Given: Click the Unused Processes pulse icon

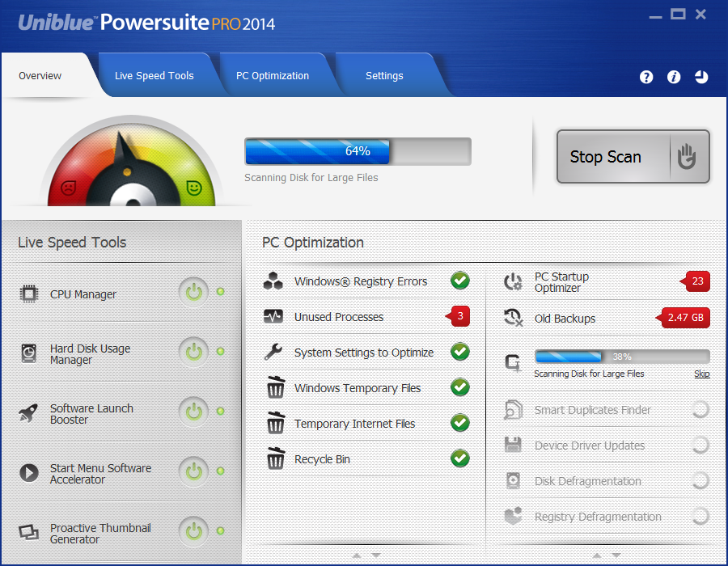Looking at the screenshot, I should pos(273,316).
